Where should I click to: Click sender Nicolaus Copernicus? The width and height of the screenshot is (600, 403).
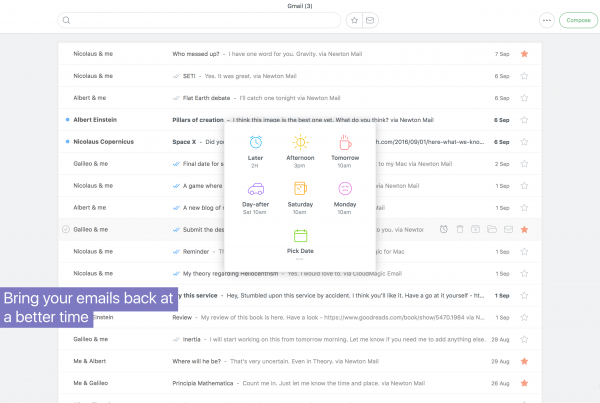tap(103, 142)
